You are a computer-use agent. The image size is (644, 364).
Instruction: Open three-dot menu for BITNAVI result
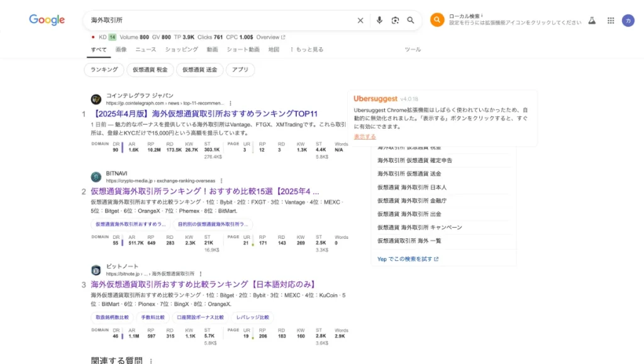point(221,180)
